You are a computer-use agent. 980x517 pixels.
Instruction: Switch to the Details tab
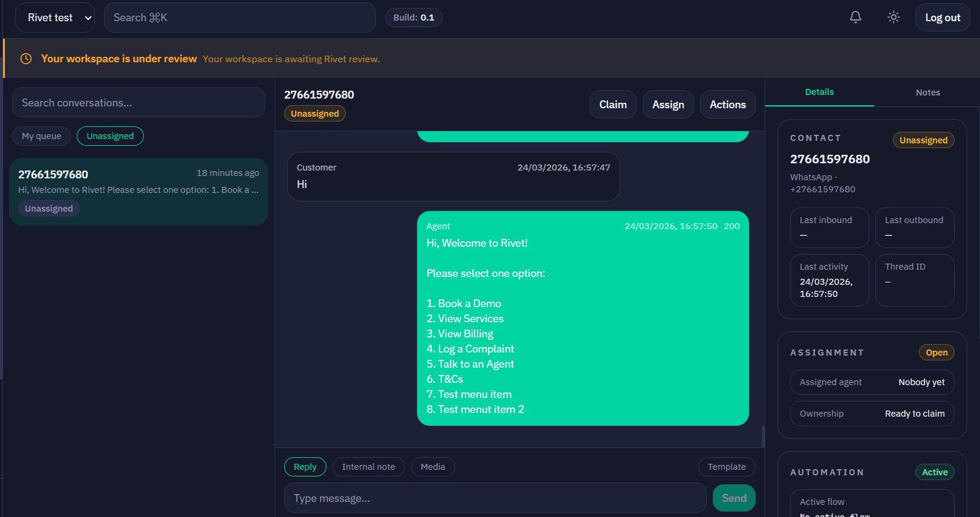(x=819, y=93)
